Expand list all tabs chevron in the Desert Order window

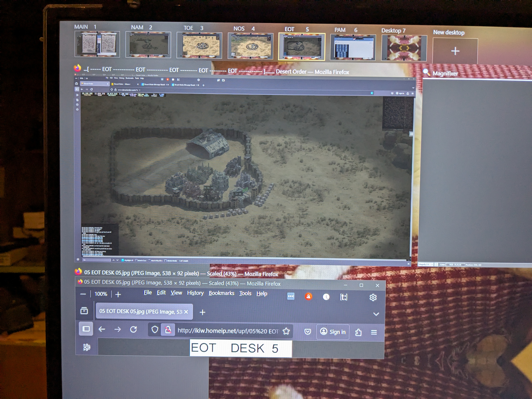coord(413,88)
